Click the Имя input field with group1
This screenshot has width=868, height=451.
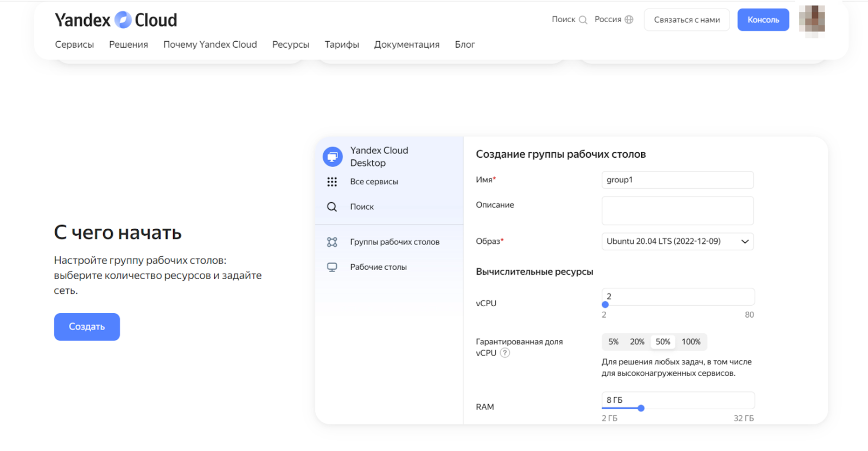tap(678, 180)
